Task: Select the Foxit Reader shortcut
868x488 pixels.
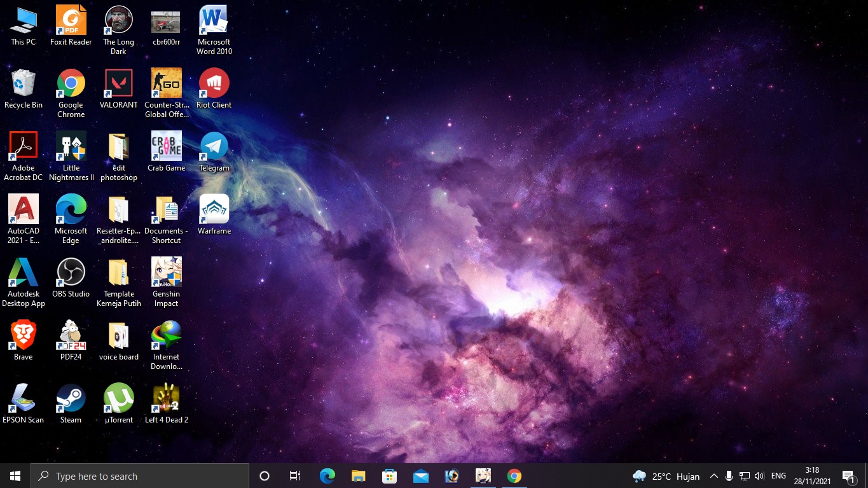Action: click(71, 25)
